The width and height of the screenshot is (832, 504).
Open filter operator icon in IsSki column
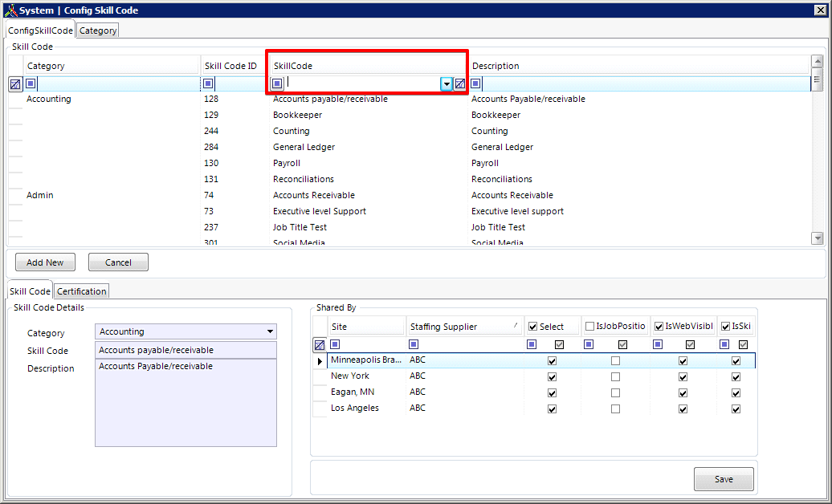(x=724, y=344)
